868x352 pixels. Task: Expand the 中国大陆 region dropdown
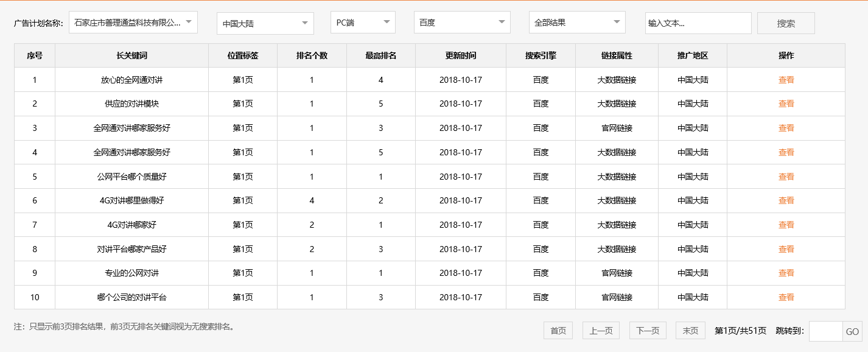pyautogui.click(x=264, y=23)
